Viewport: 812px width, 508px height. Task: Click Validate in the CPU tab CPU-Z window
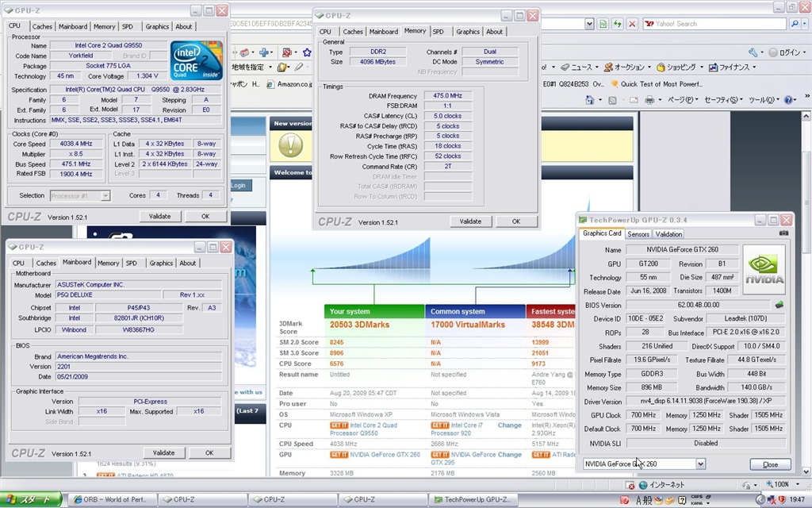coord(159,217)
